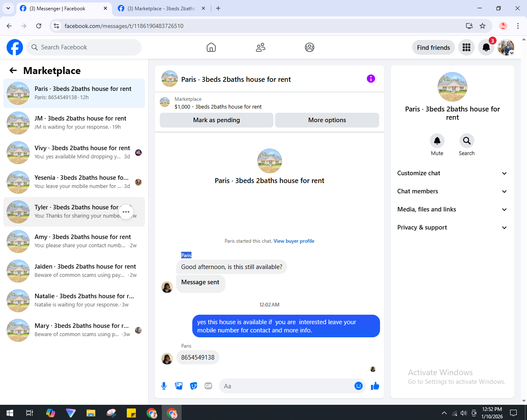
Task: Open Sticky Notes from the taskbar
Action: (131, 413)
